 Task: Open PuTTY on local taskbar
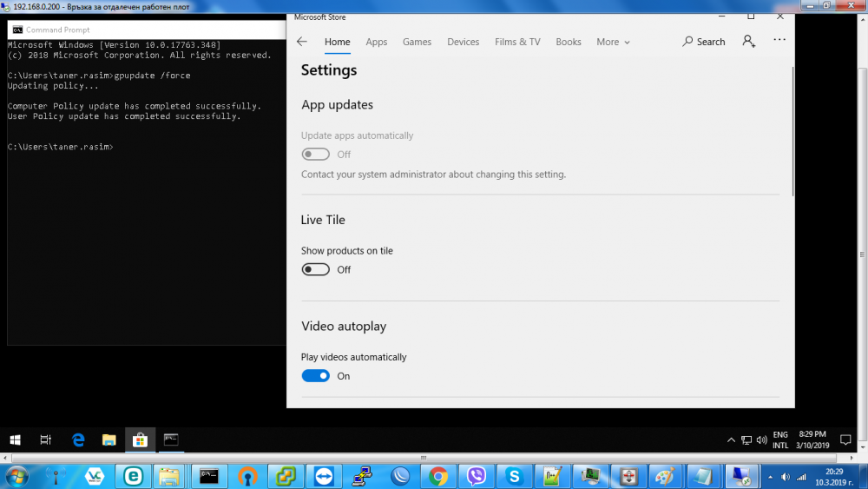tap(362, 476)
